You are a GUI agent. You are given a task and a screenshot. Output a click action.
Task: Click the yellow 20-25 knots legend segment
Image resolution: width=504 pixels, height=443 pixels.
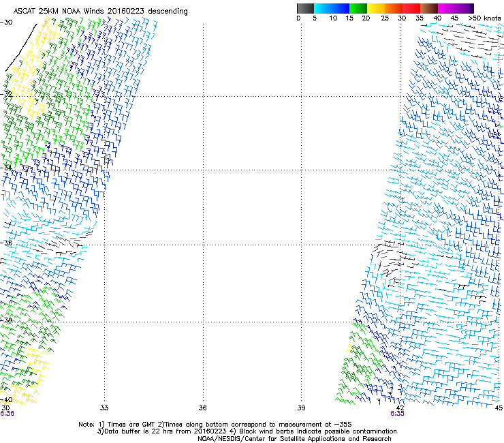pyautogui.click(x=376, y=8)
